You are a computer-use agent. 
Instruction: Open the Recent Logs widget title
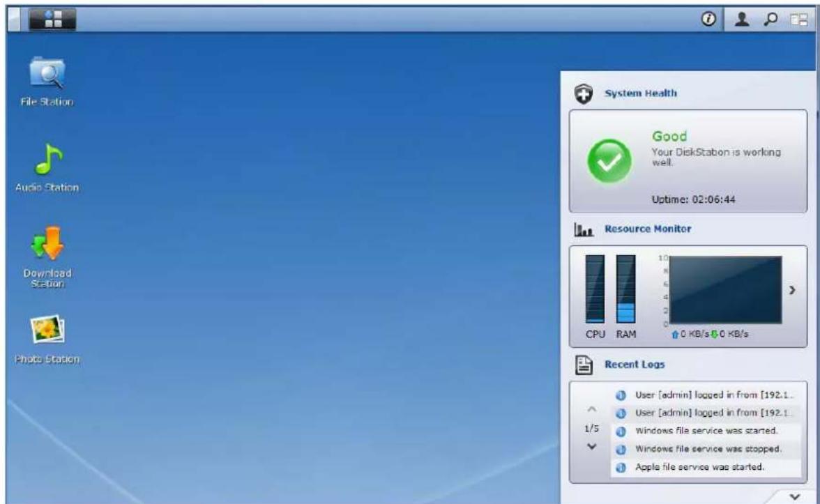pyautogui.click(x=635, y=365)
